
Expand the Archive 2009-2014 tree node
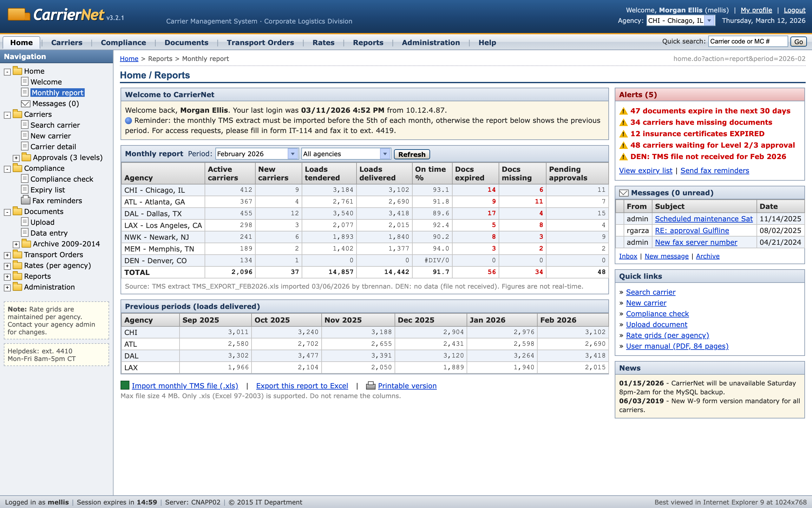[16, 244]
